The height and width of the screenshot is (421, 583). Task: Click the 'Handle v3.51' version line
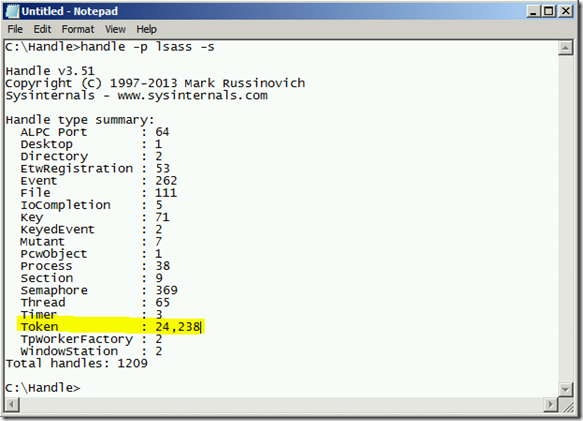click(50, 71)
